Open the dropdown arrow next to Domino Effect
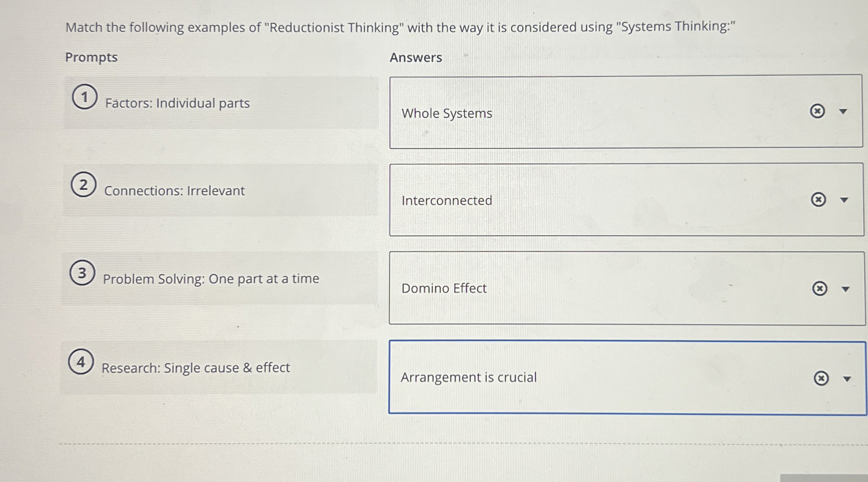The height and width of the screenshot is (482, 868). [844, 288]
